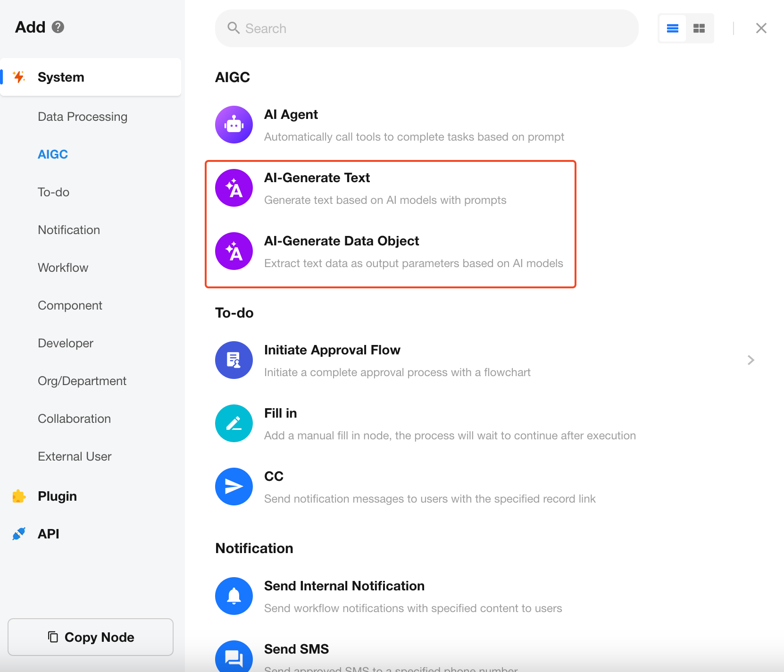
Task: Click the AI Agent robot icon
Action: (x=234, y=125)
